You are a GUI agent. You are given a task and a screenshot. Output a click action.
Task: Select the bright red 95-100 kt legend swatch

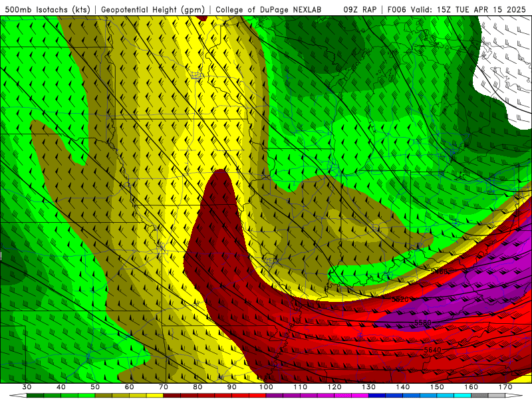(x=257, y=396)
